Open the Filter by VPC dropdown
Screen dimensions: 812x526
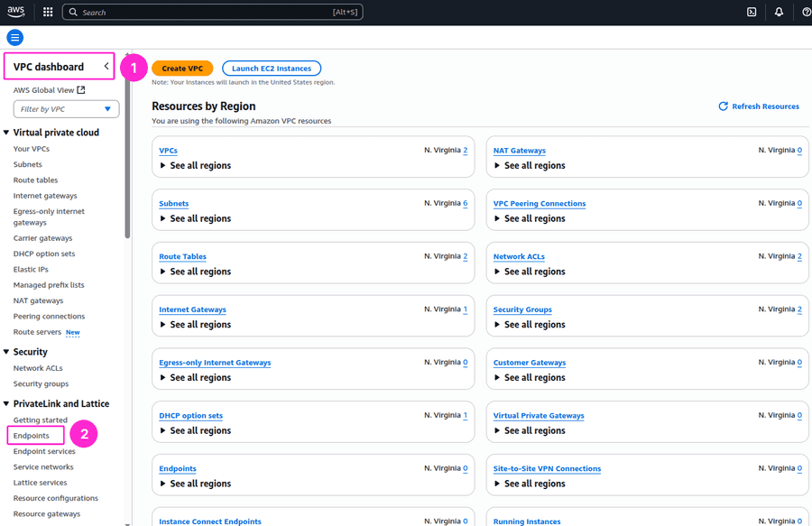(x=66, y=108)
